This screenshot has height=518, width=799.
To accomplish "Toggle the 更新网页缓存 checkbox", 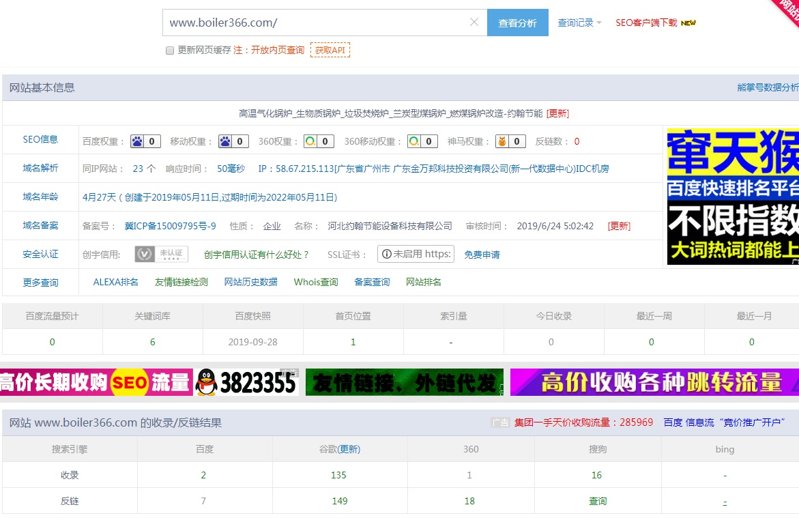I will [x=170, y=50].
